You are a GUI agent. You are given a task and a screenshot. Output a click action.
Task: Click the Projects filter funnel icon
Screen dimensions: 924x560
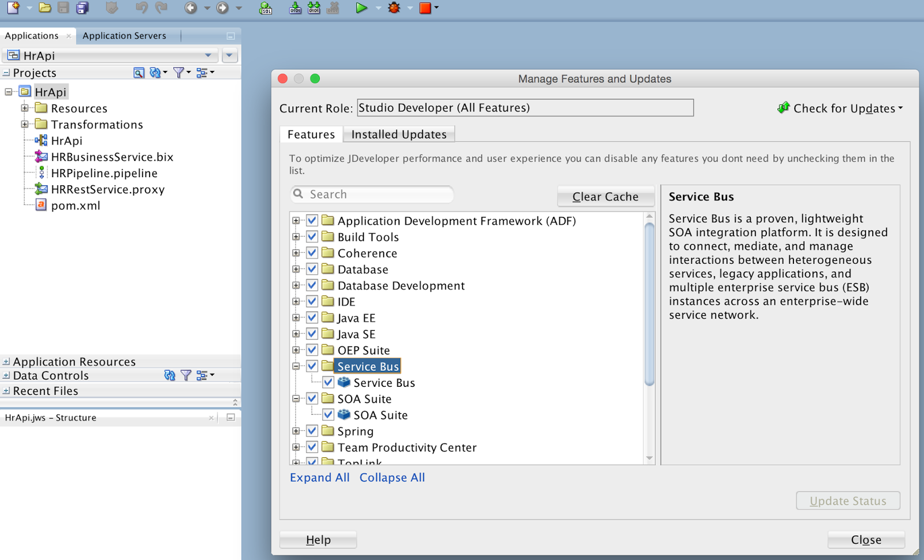178,72
